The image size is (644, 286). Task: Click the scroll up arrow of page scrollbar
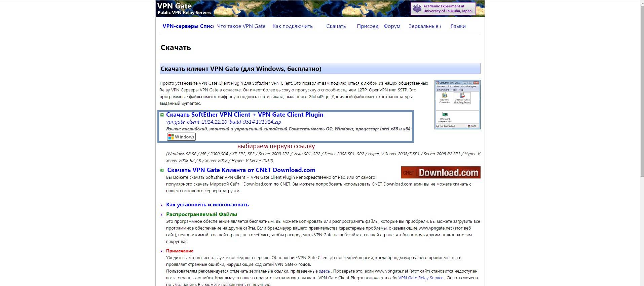click(x=641, y=3)
